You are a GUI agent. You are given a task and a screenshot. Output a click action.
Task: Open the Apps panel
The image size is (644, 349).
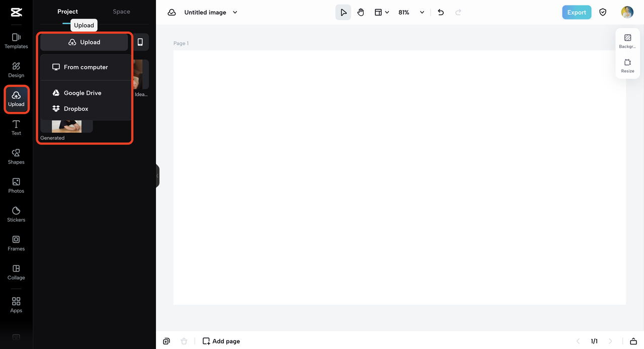[x=16, y=305]
